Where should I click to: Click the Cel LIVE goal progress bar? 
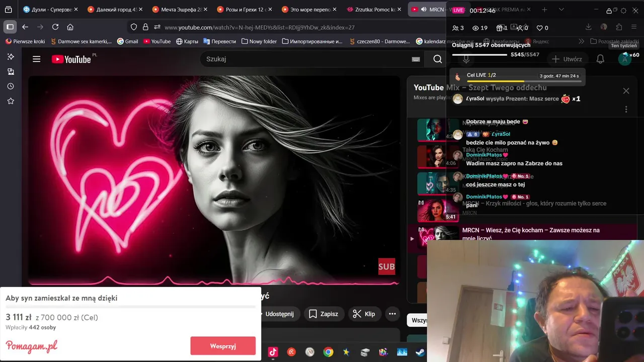point(524,81)
